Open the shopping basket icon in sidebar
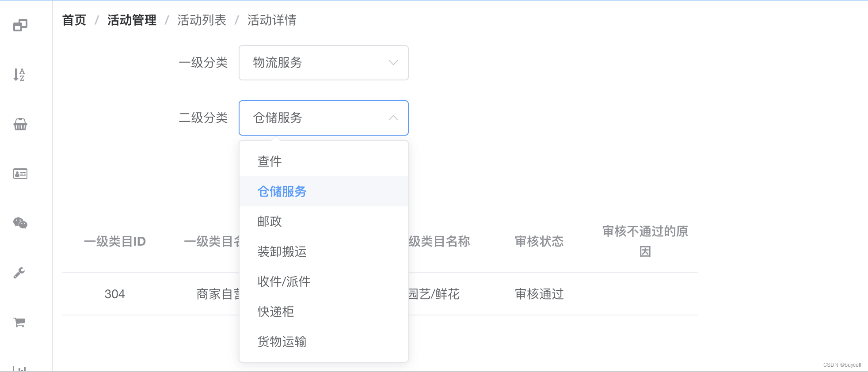 pos(20,124)
